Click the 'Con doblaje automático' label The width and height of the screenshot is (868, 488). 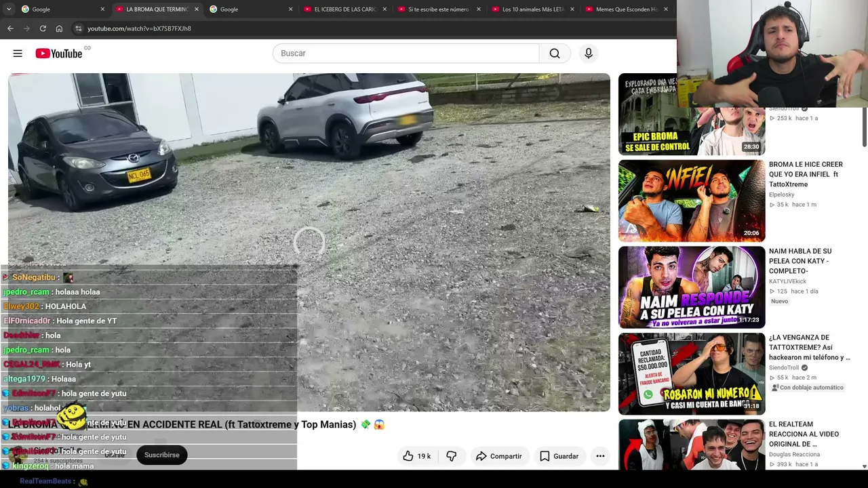pyautogui.click(x=808, y=388)
